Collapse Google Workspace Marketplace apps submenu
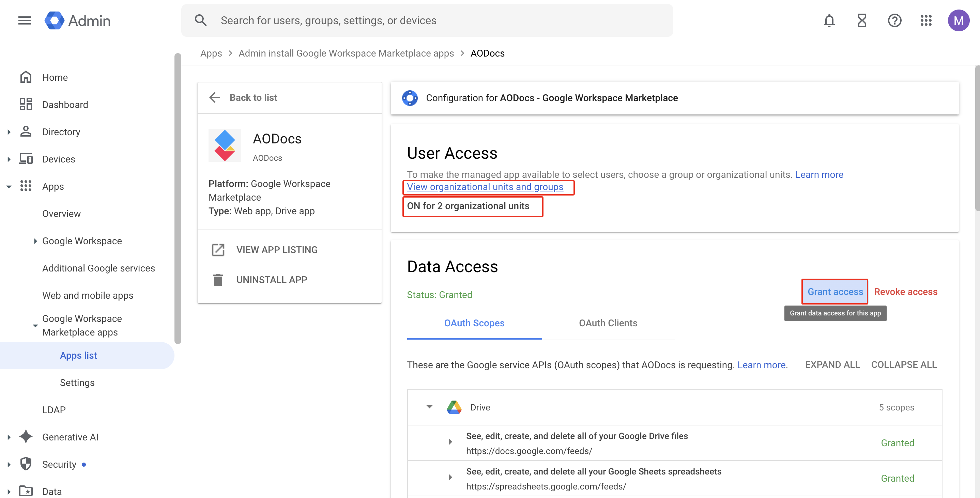 (x=35, y=326)
